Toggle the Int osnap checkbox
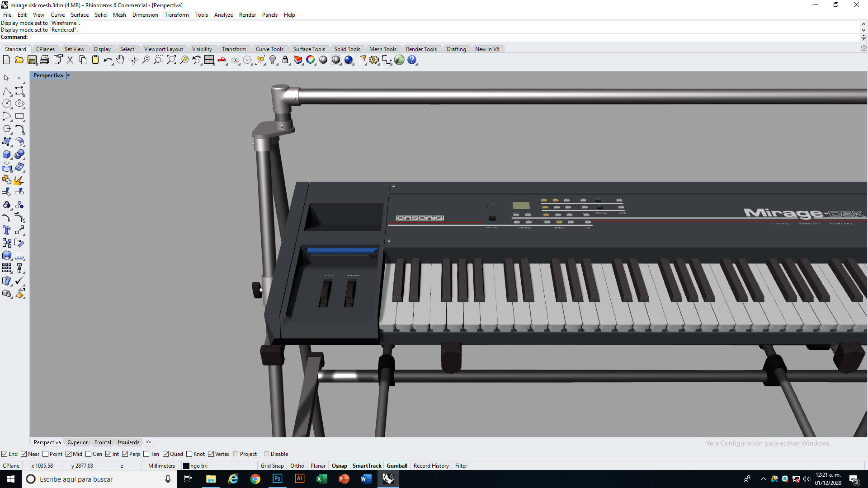This screenshot has width=868, height=488. pyautogui.click(x=108, y=454)
